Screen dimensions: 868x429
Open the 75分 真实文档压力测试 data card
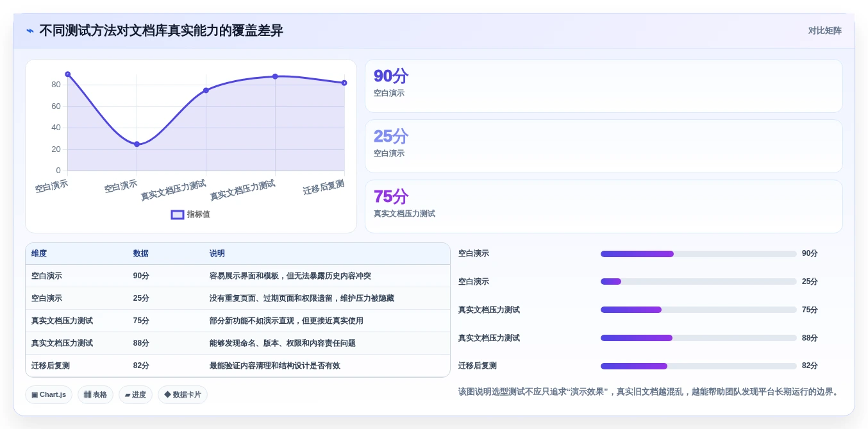click(x=603, y=206)
